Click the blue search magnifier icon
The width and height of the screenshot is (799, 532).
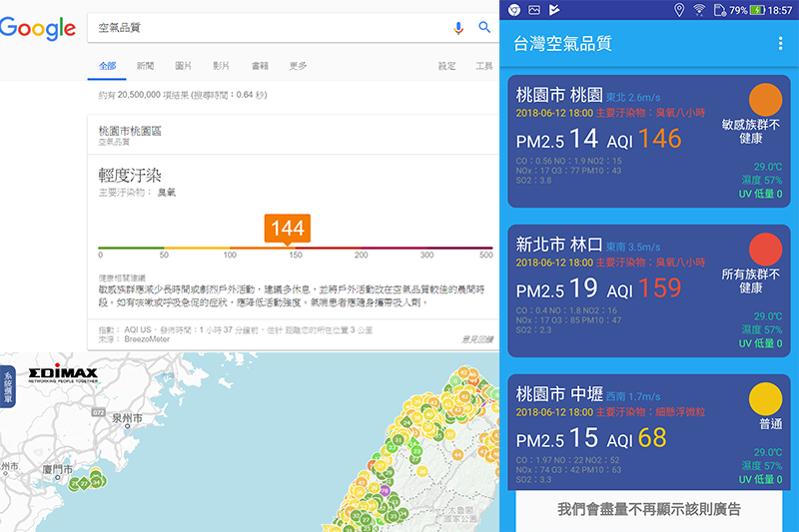click(484, 28)
